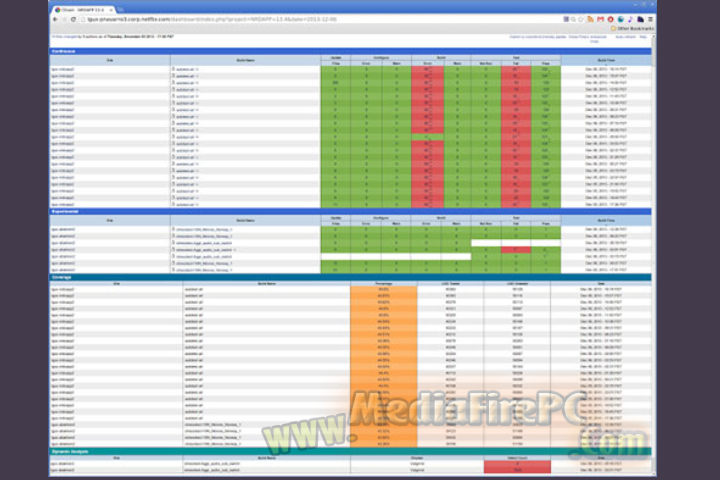The height and width of the screenshot is (480, 720).
Task: Sort Continuous table by Build Time column
Action: click(x=606, y=60)
